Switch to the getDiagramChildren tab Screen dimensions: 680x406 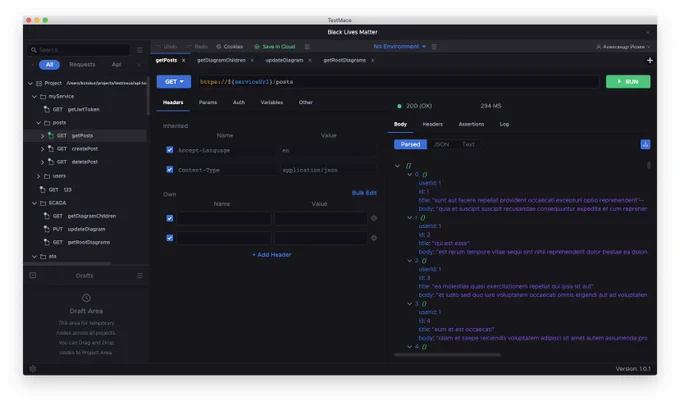click(221, 60)
